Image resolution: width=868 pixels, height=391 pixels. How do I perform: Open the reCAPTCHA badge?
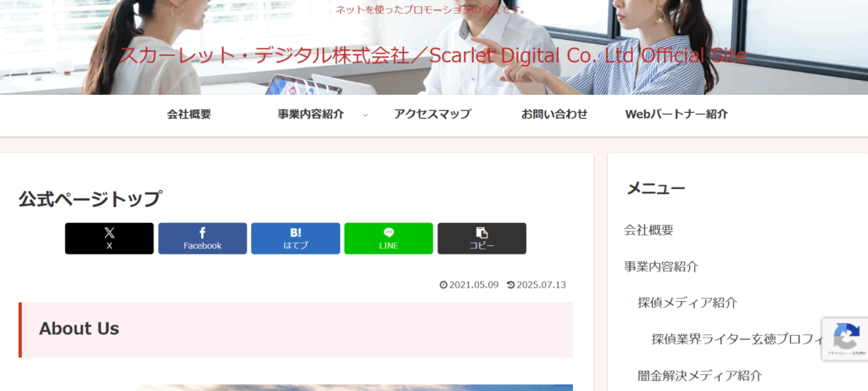pyautogui.click(x=845, y=338)
